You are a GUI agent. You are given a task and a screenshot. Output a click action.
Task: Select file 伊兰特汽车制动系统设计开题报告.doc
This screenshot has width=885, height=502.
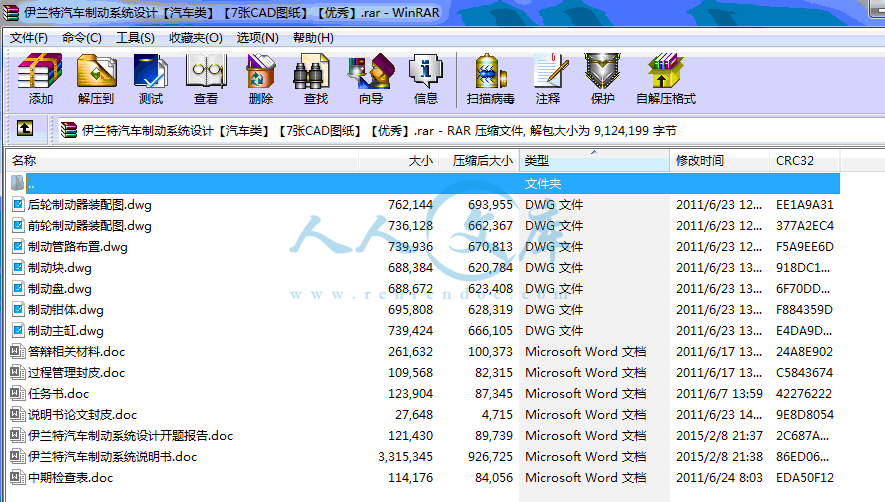pos(130,435)
